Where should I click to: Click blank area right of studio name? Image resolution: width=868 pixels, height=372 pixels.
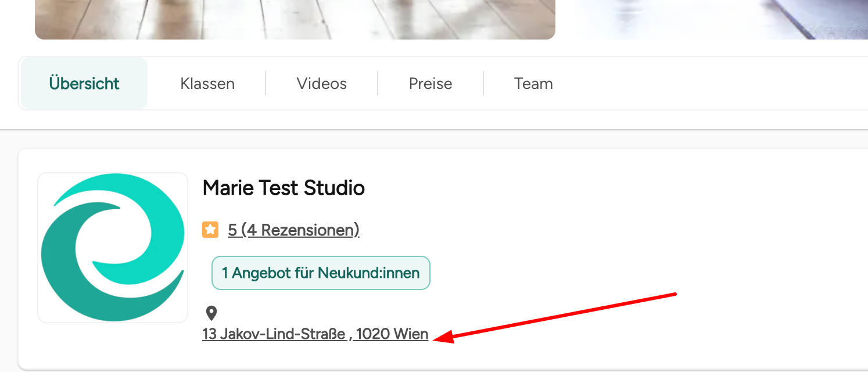581,188
